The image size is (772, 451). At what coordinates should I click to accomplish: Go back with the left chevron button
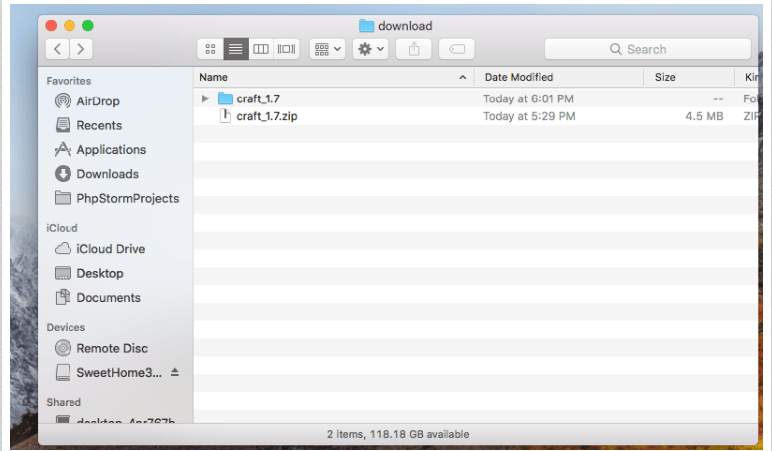tap(58, 49)
